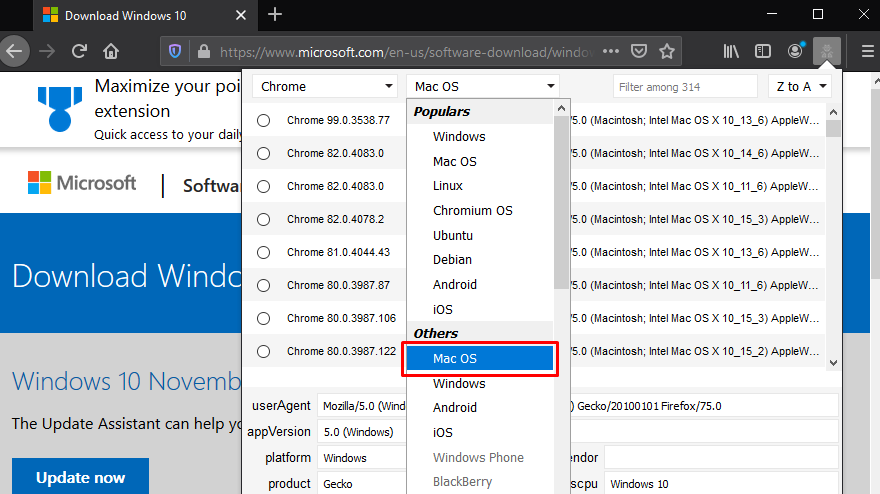This screenshot has height=494, width=880.
Task: Choose Windows under Others
Action: pyautogui.click(x=480, y=383)
